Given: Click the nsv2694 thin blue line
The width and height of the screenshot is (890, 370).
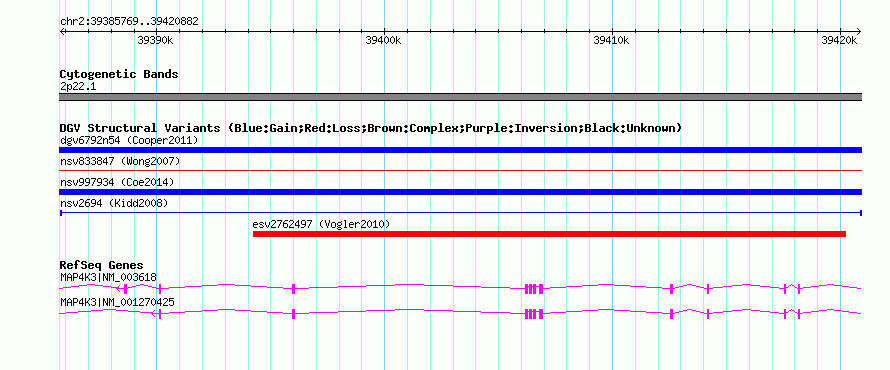Looking at the screenshot, I should tap(460, 213).
